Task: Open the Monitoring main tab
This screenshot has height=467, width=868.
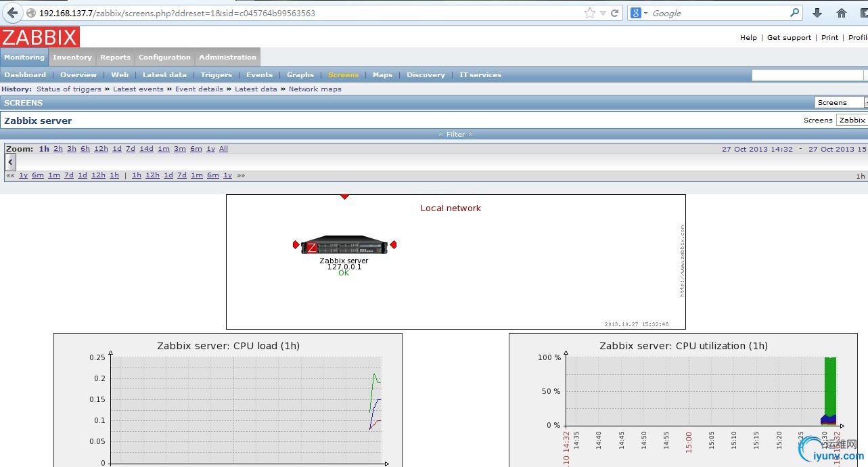Action: tap(24, 58)
